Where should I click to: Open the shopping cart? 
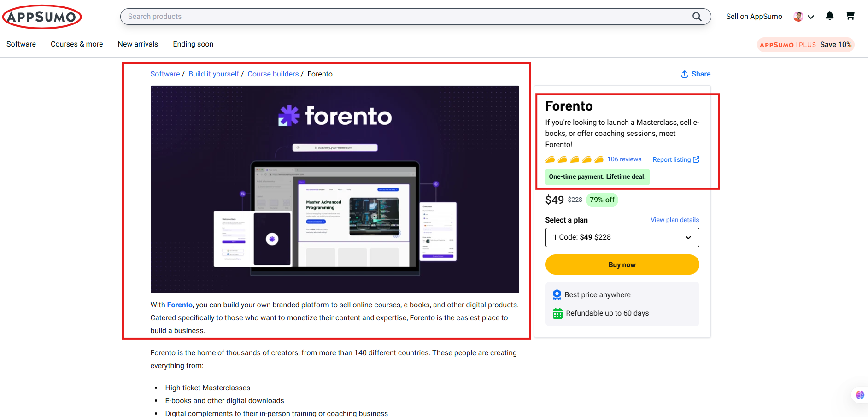click(850, 16)
